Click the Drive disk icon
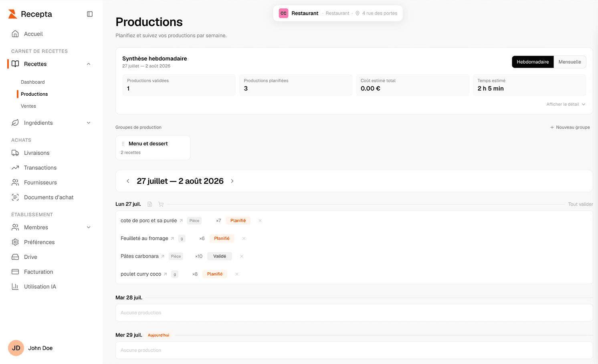This screenshot has width=598, height=364. tap(15, 257)
